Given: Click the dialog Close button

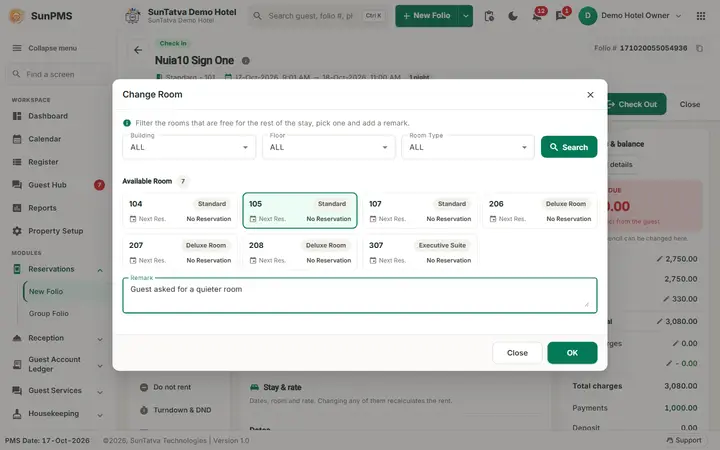Looking at the screenshot, I should [517, 353].
